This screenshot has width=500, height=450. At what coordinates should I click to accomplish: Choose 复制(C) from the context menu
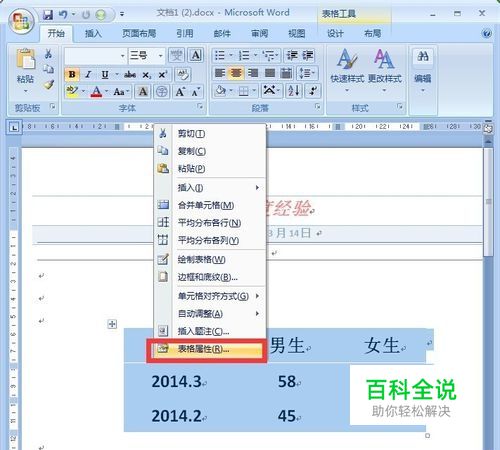tap(210, 151)
